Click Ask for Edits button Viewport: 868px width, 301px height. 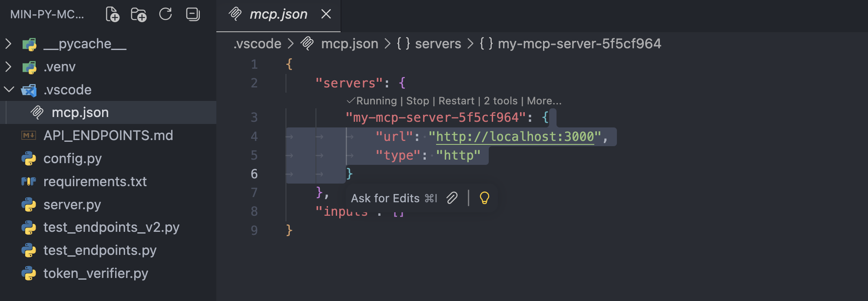pos(385,198)
